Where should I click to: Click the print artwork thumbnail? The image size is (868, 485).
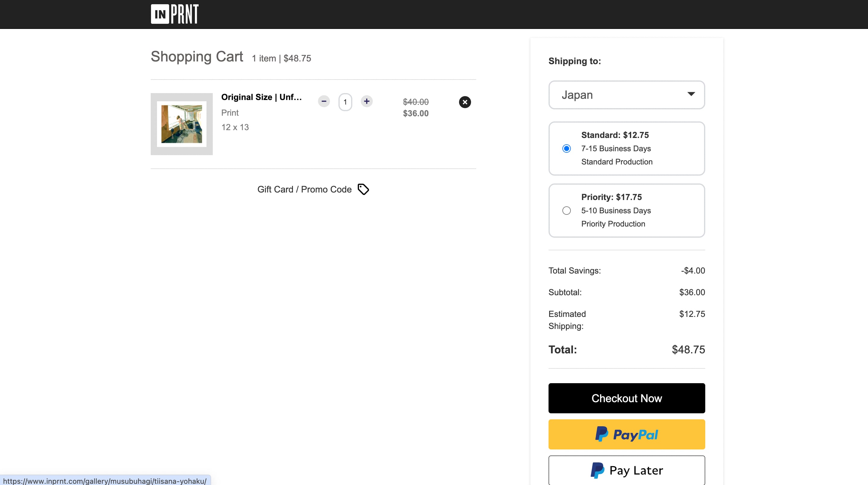[x=182, y=124]
